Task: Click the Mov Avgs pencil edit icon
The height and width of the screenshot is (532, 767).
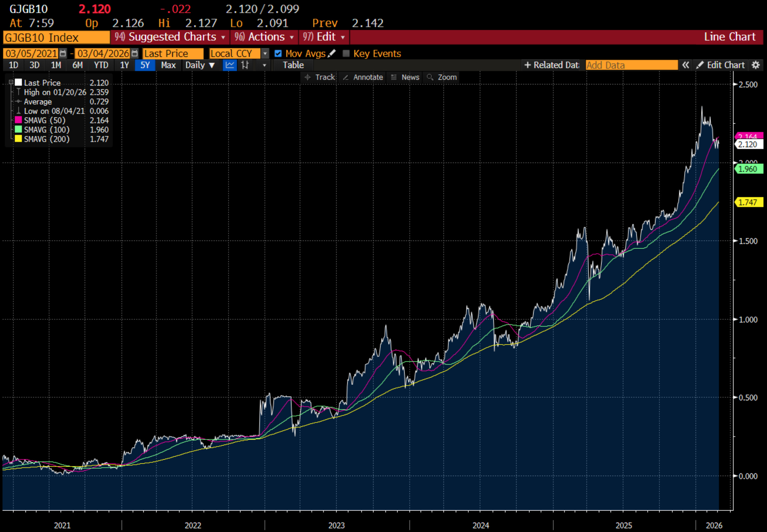Action: point(332,54)
